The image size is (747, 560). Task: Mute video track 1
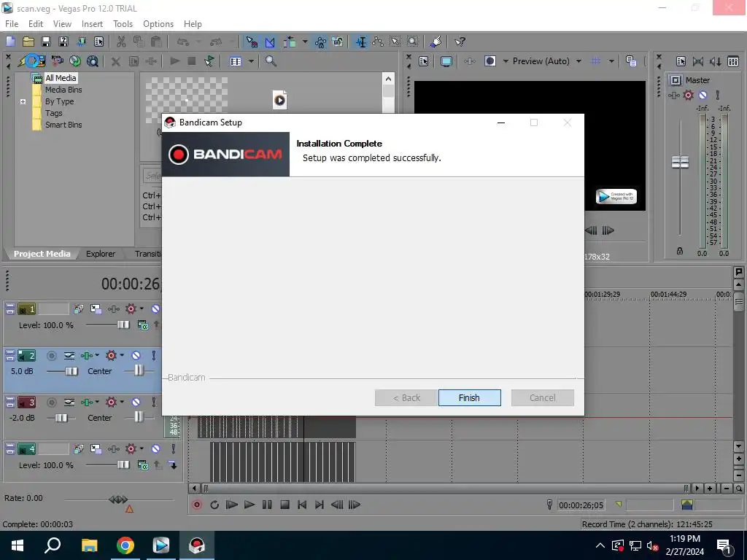(x=155, y=309)
